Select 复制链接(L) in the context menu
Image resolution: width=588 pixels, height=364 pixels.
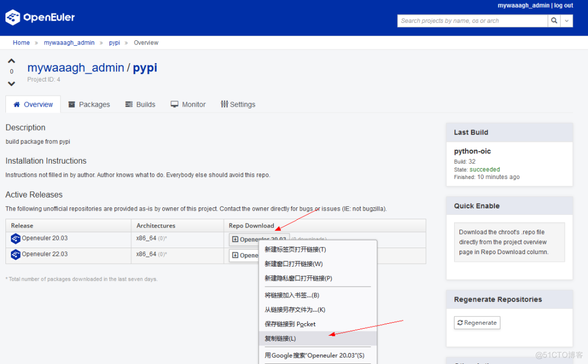(x=279, y=338)
